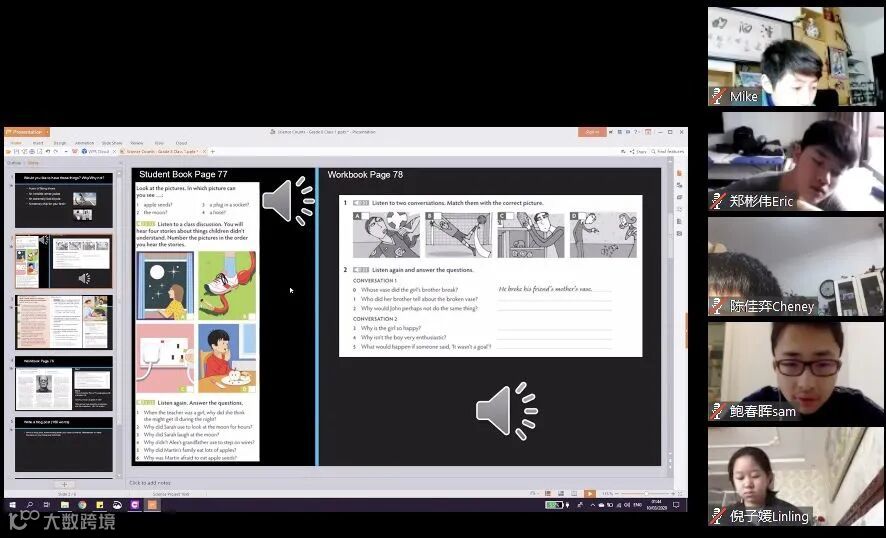886x538 pixels.
Task: Open the Windows Start menu
Action: coord(11,505)
